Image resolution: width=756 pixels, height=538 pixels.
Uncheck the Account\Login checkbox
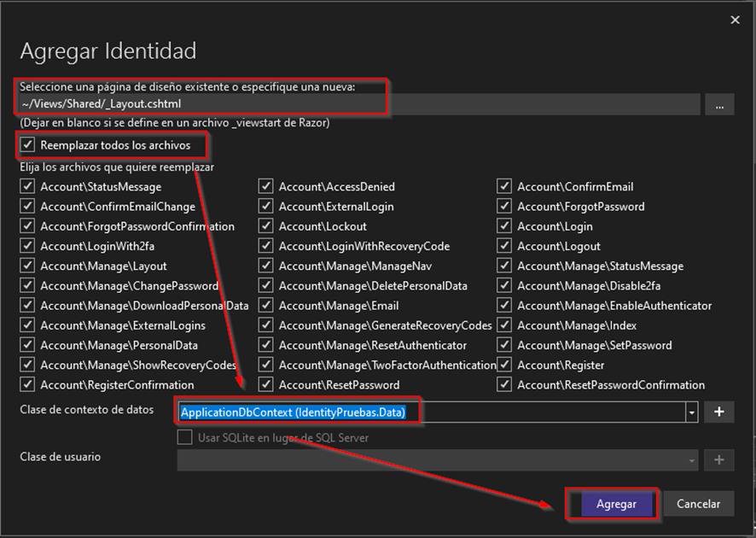[x=504, y=226]
